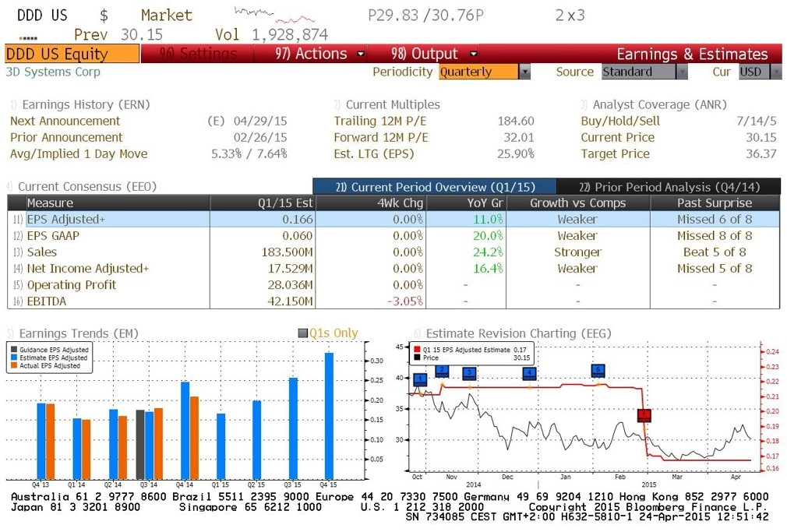Select the Sales measure row
The image size is (787, 532).
click(394, 252)
